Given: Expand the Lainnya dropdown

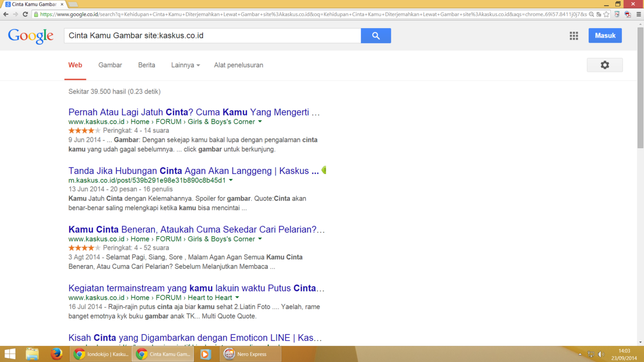Looking at the screenshot, I should [x=185, y=65].
